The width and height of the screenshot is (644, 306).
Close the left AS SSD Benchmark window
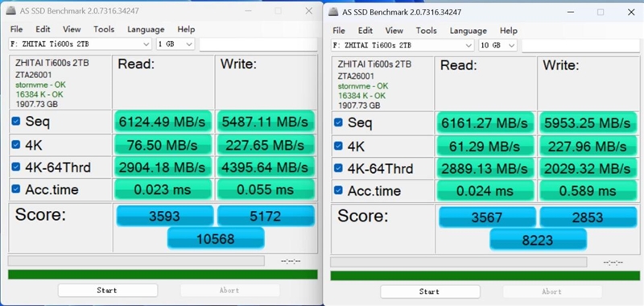click(x=309, y=11)
